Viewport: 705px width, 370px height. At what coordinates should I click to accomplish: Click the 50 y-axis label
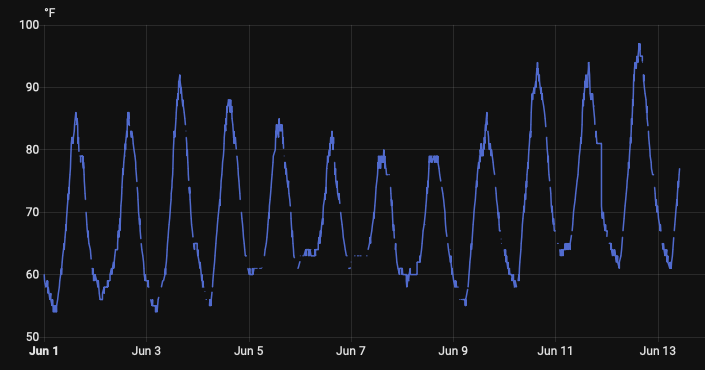[x=32, y=337]
